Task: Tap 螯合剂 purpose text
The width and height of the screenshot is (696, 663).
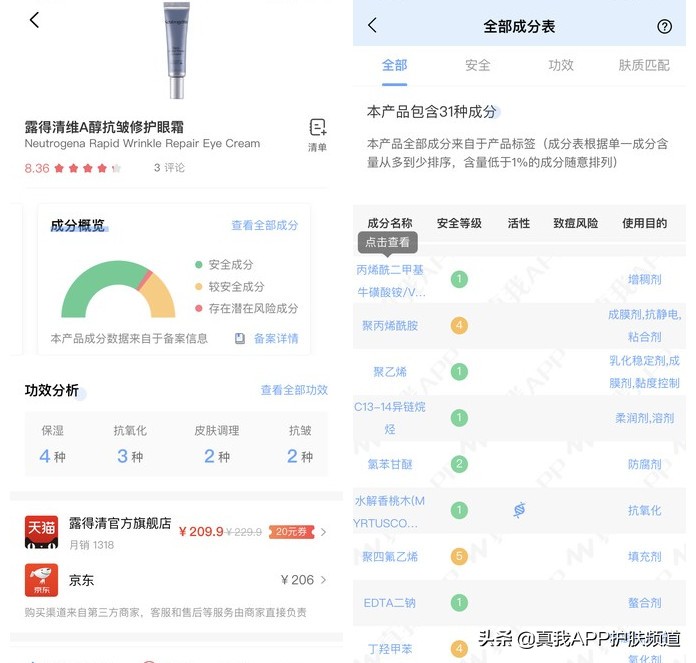Action: click(645, 603)
